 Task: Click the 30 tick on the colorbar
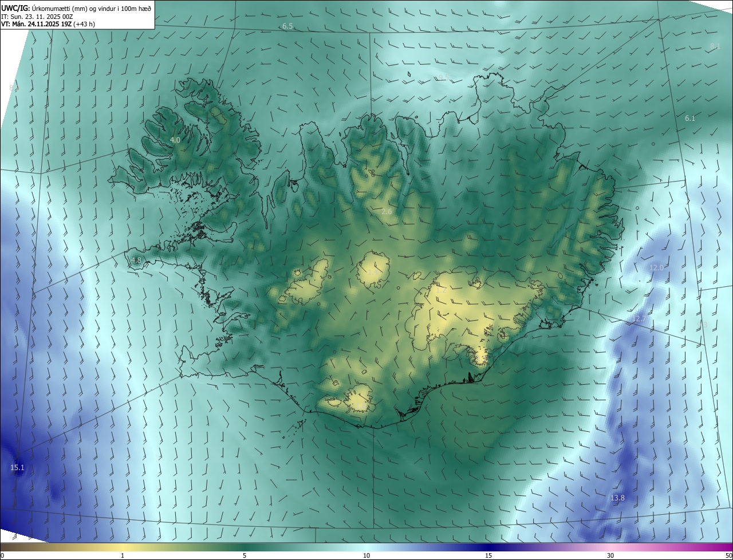(x=610, y=555)
